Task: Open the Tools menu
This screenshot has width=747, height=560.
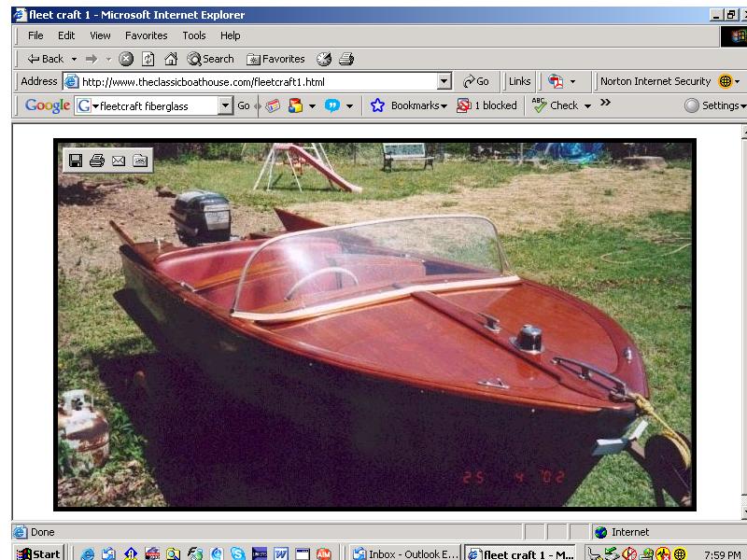Action: [194, 35]
